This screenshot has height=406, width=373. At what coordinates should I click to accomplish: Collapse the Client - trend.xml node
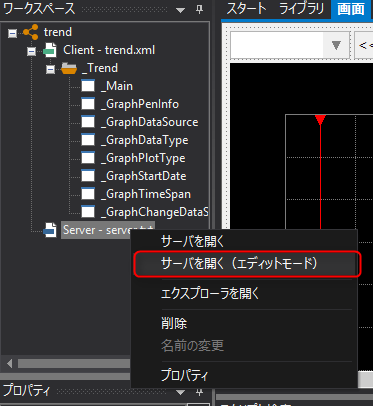(x=31, y=51)
